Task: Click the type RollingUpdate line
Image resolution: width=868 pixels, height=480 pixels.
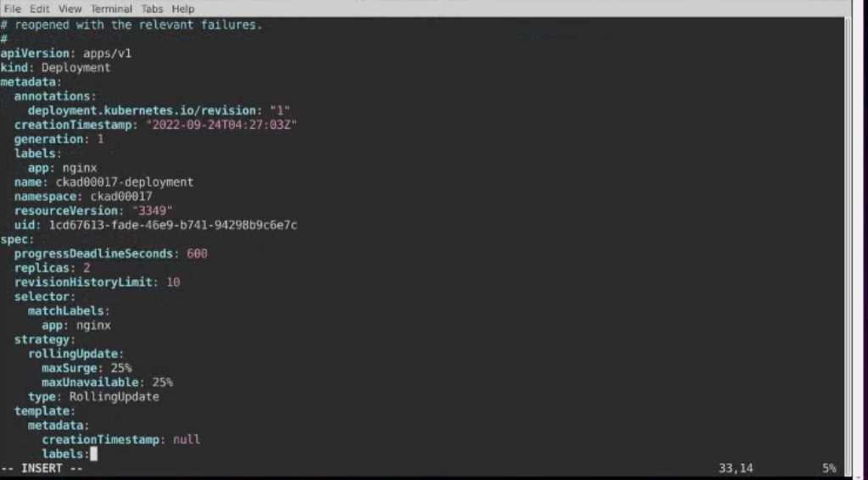Action: pos(93,397)
